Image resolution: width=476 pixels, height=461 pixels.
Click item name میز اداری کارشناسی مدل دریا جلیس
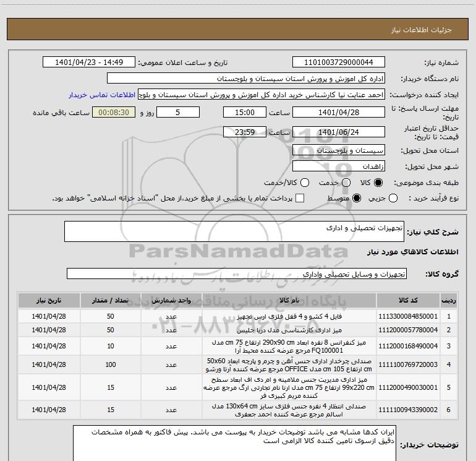click(289, 330)
